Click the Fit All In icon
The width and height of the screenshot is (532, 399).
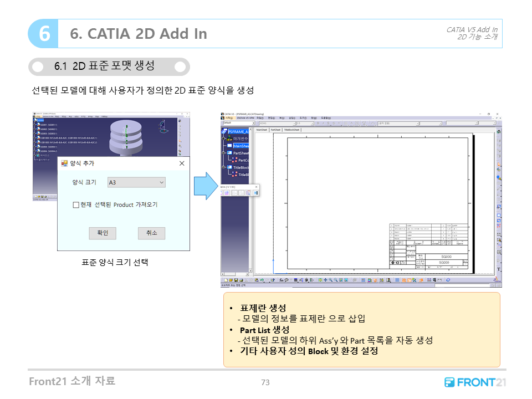click(320, 280)
